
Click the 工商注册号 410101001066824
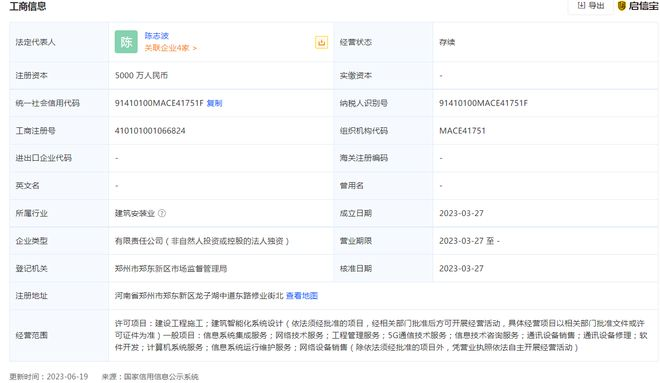[150, 131]
